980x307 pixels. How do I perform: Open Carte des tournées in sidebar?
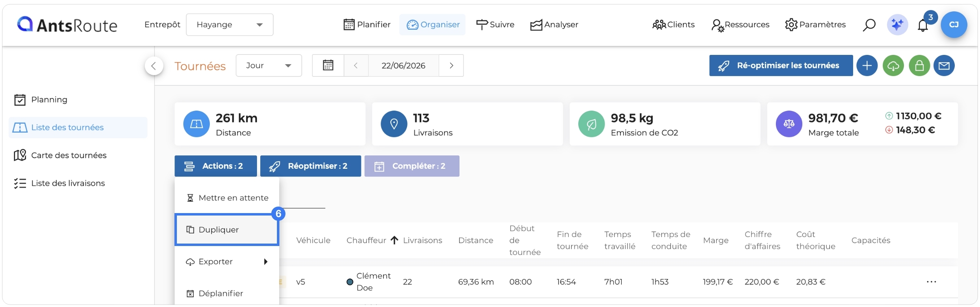[x=69, y=155]
